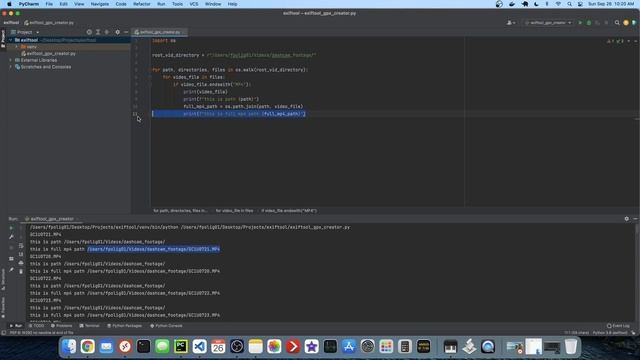
Task: Toggle Structure sidebar vertical tab
Action: [3, 280]
